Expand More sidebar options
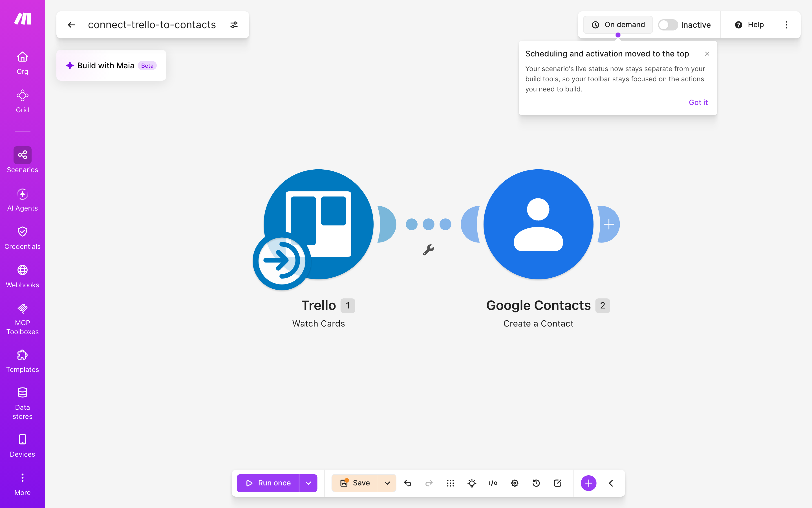 coord(23,485)
